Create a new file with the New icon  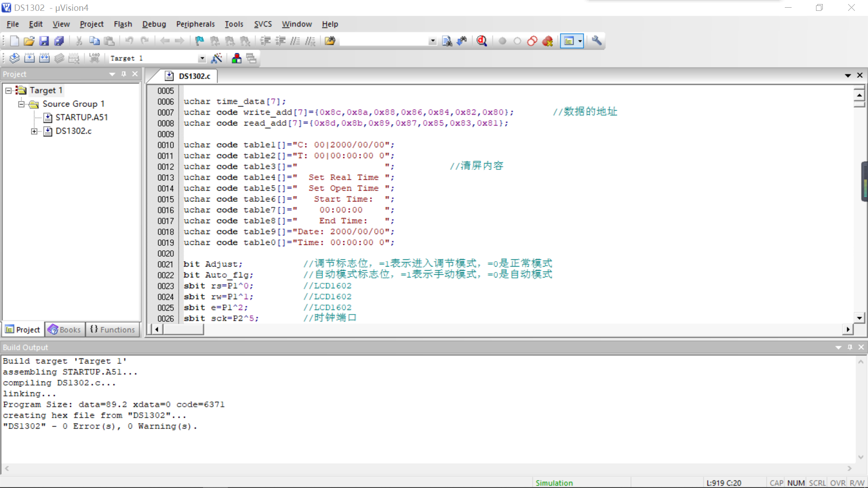(14, 41)
